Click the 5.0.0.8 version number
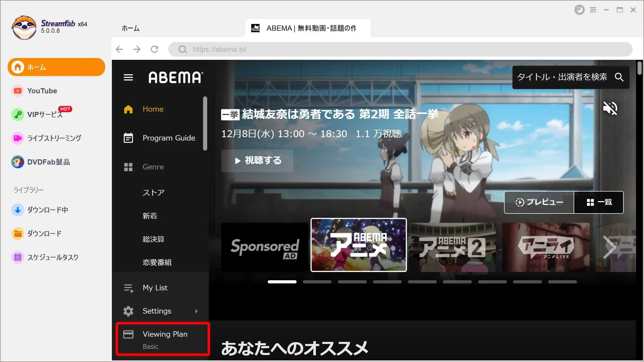Image resolution: width=644 pixels, height=362 pixels. (x=50, y=31)
